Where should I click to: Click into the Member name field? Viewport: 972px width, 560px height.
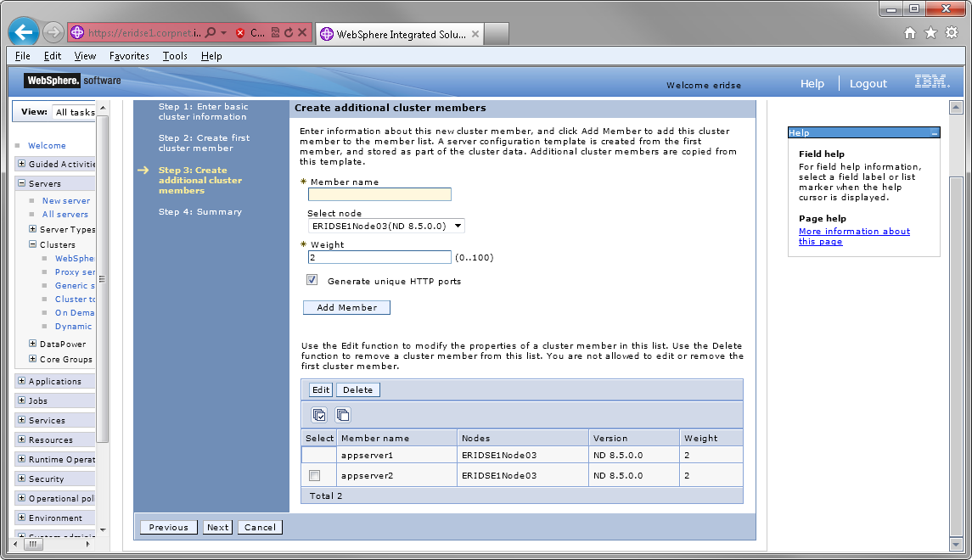[x=379, y=194]
